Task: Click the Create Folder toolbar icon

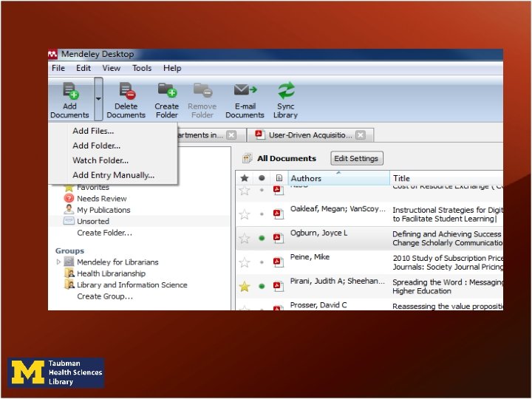Action: pos(167,90)
